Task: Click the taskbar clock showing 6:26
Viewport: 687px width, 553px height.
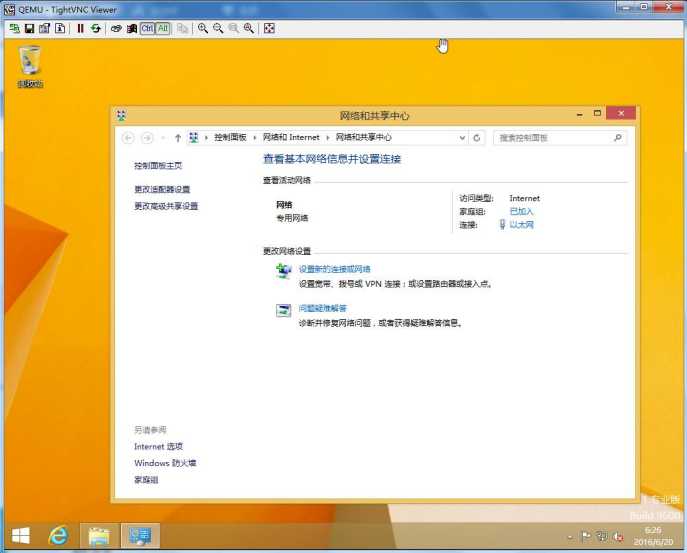Action: pyautogui.click(x=653, y=536)
